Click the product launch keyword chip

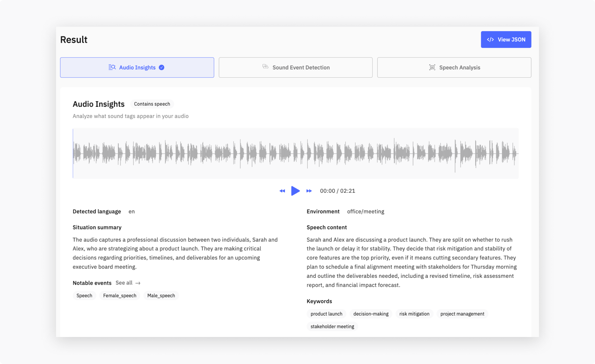326,314
